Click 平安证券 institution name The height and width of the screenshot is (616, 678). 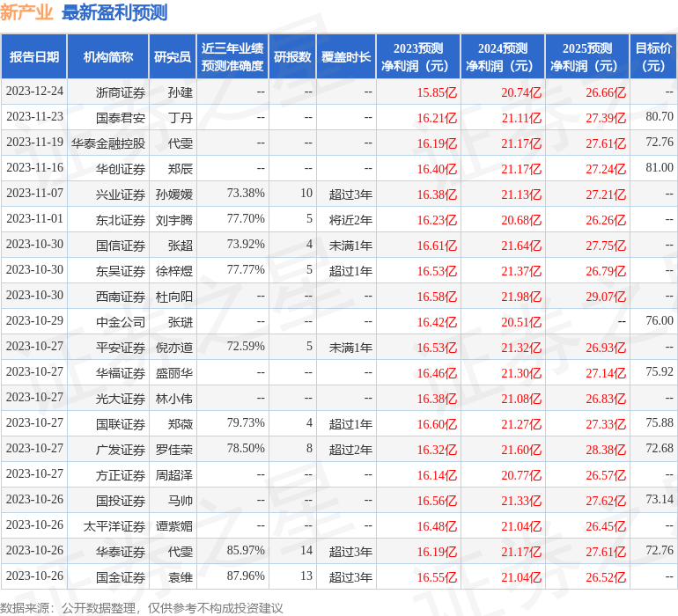pyautogui.click(x=121, y=348)
